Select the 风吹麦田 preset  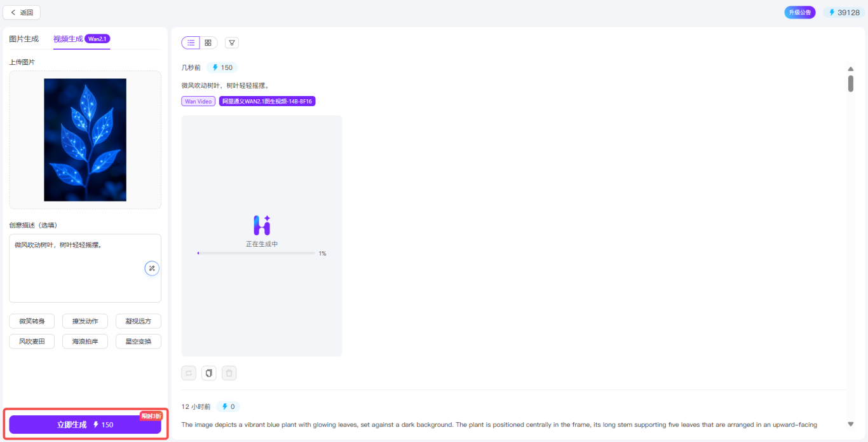(x=32, y=341)
